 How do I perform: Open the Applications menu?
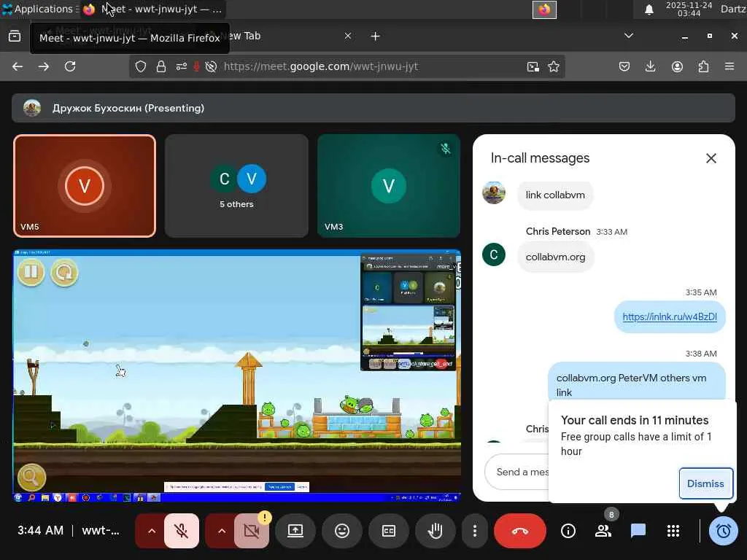[x=39, y=9]
